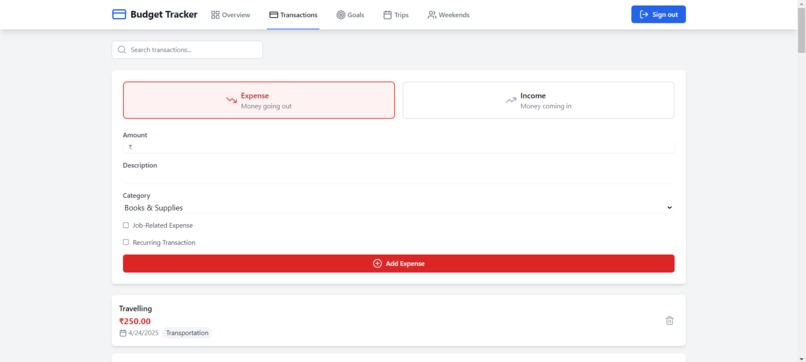
Task: Click the Transactions card icon in navbar
Action: tap(273, 15)
